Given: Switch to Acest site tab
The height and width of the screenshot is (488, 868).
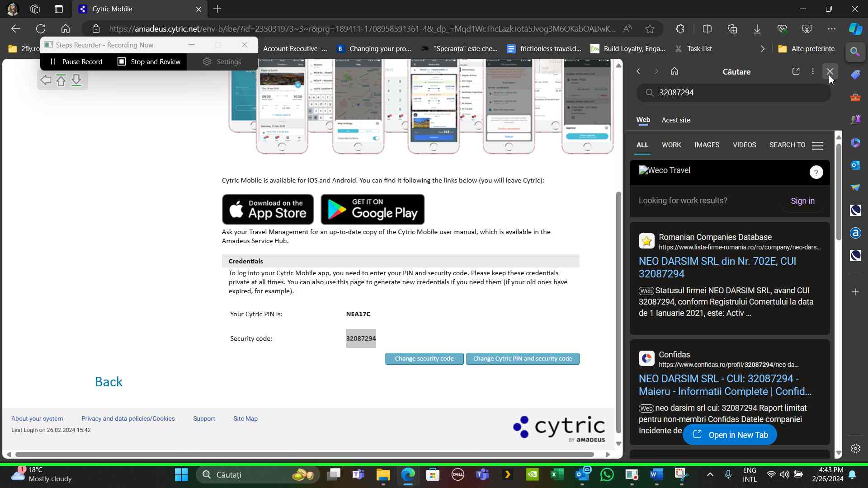Looking at the screenshot, I should coord(676,120).
